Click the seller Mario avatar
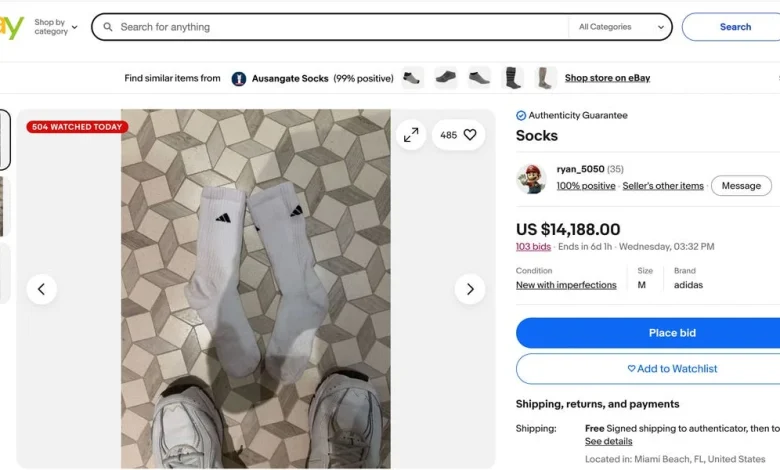Image resolution: width=780 pixels, height=470 pixels. coord(531,179)
